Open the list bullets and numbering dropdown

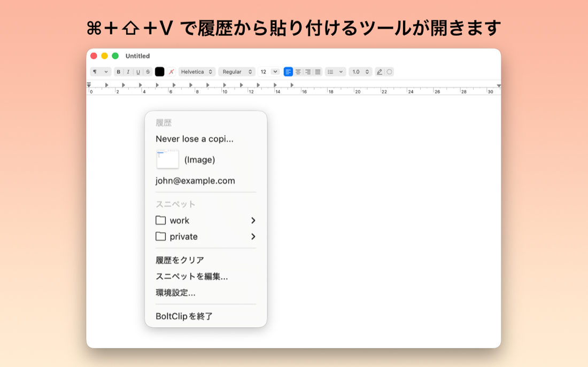click(x=335, y=72)
